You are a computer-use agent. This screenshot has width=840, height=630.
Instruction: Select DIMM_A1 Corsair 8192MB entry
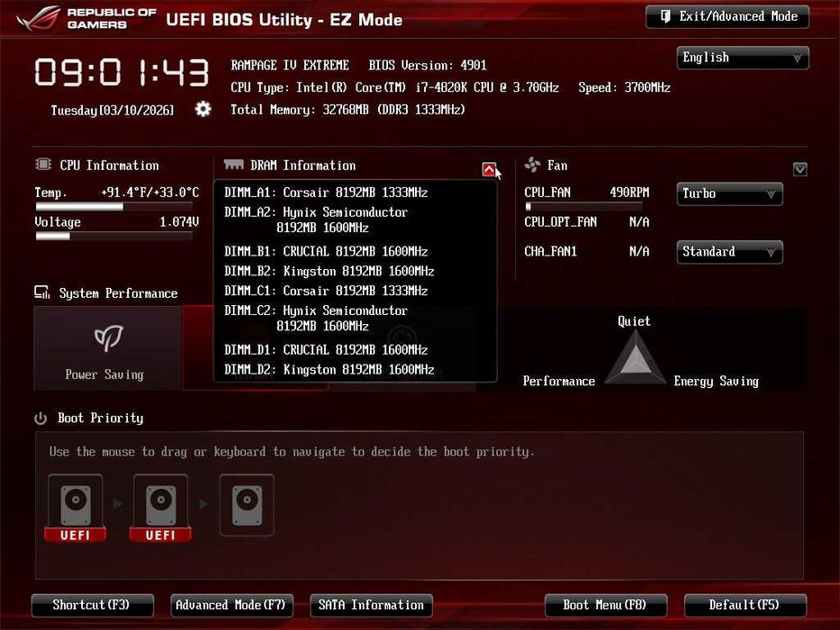tap(326, 193)
